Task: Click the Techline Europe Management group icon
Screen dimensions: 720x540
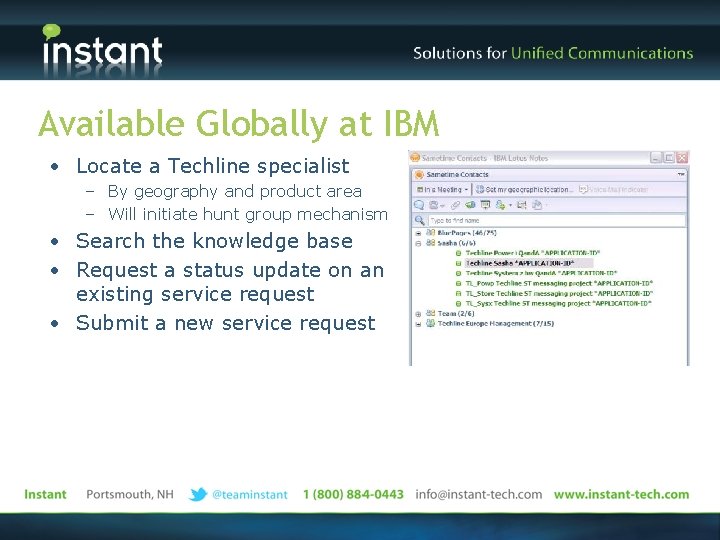Action: [430, 323]
